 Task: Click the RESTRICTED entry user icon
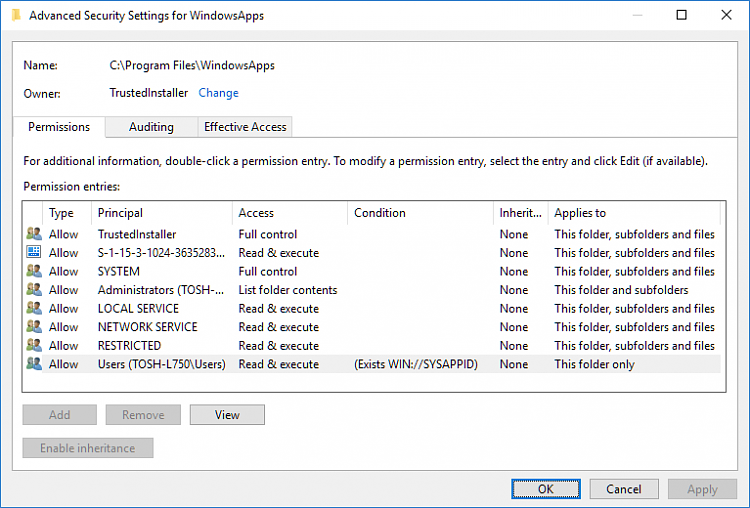point(34,345)
